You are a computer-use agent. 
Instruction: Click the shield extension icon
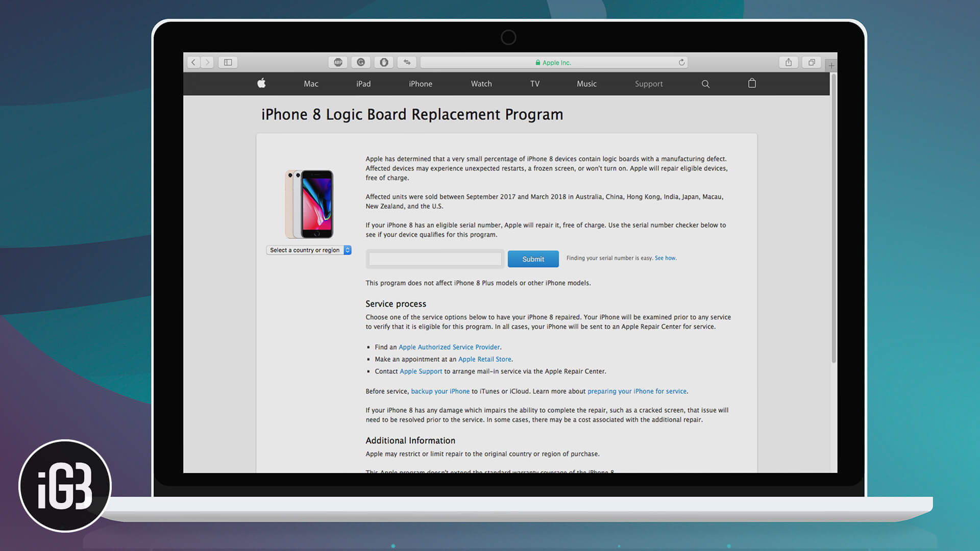(x=384, y=62)
